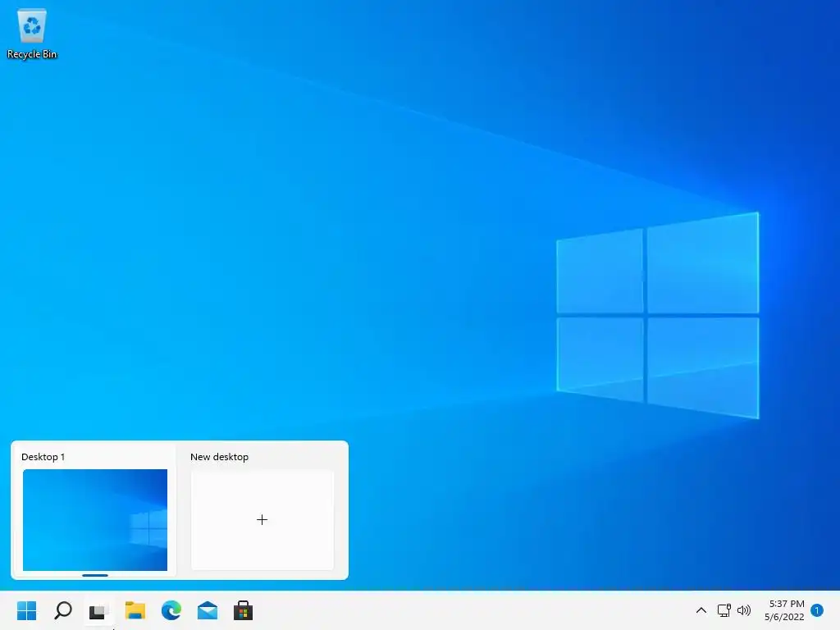The width and height of the screenshot is (840, 630).
Task: Open the Microsoft Store
Action: 243,610
